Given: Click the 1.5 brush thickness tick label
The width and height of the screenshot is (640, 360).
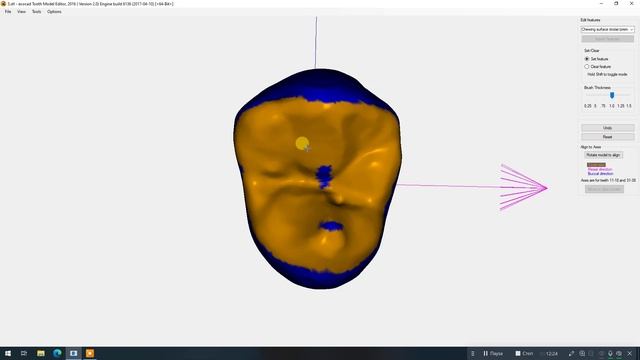Looking at the screenshot, I should click(x=629, y=106).
